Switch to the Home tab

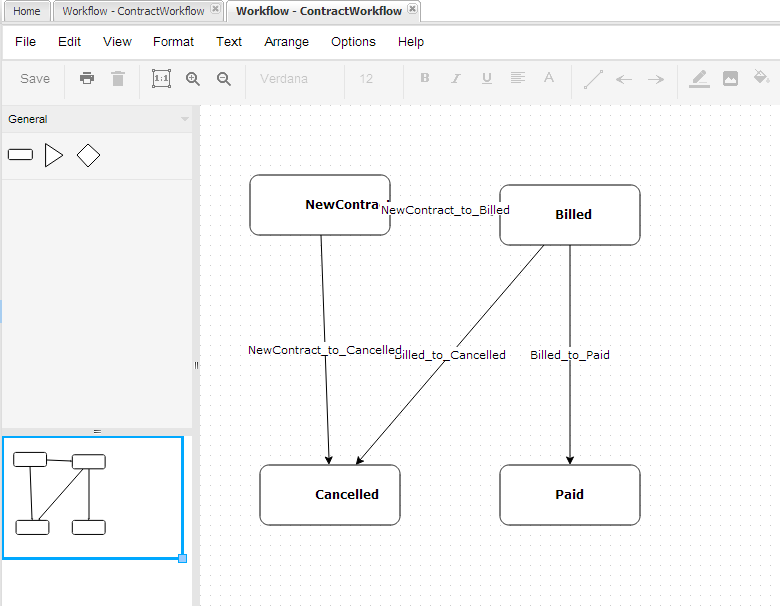coord(26,11)
